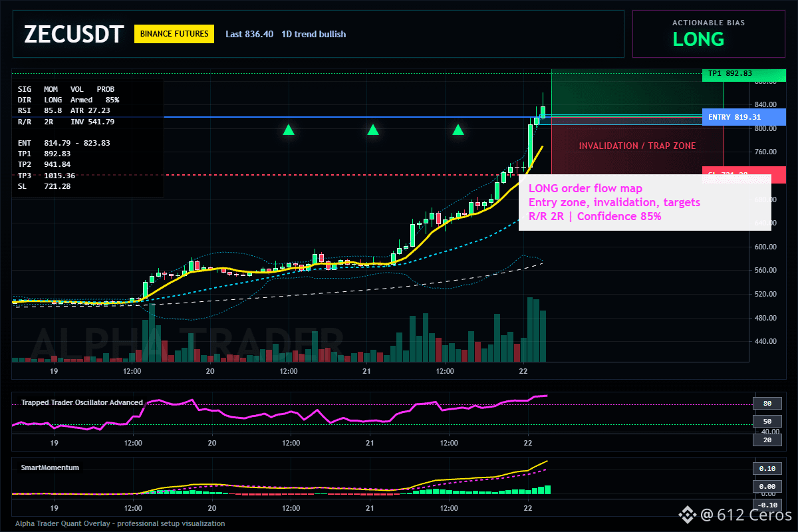Click the TP1 892.83 row in the info panel
Screen dimensions: 798x532
click(45, 154)
